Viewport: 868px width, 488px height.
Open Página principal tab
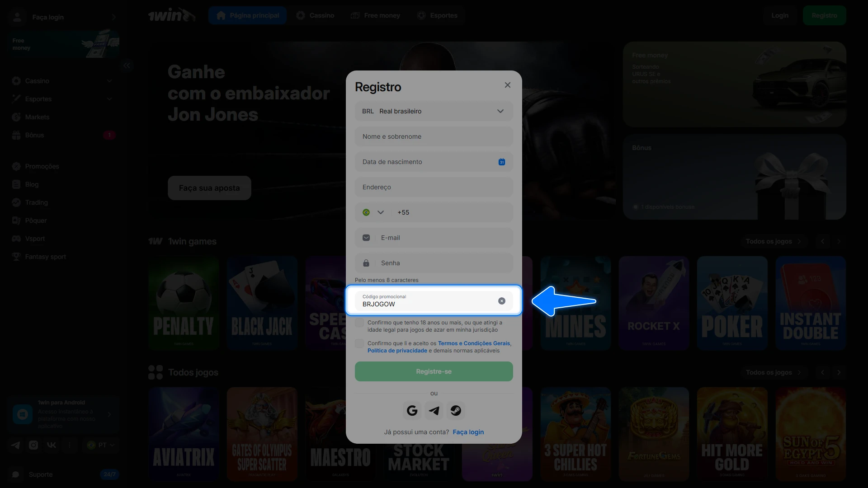(247, 15)
